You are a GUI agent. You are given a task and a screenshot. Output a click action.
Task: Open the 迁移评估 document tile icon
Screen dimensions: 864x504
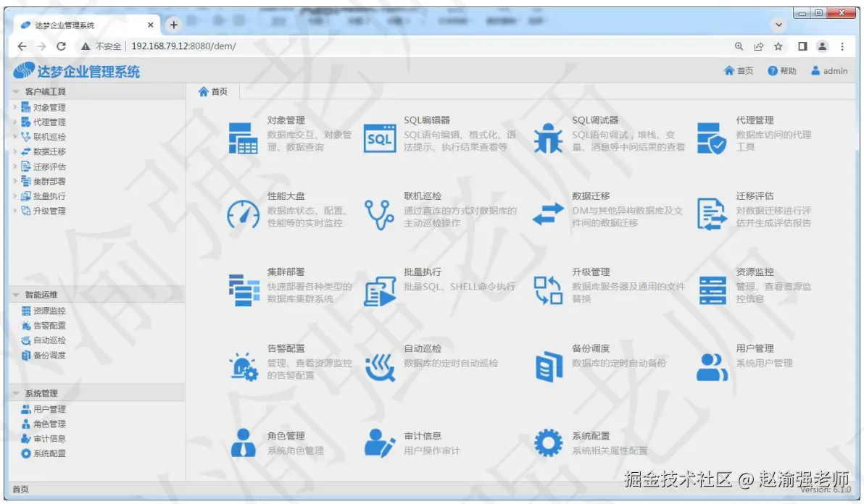712,214
